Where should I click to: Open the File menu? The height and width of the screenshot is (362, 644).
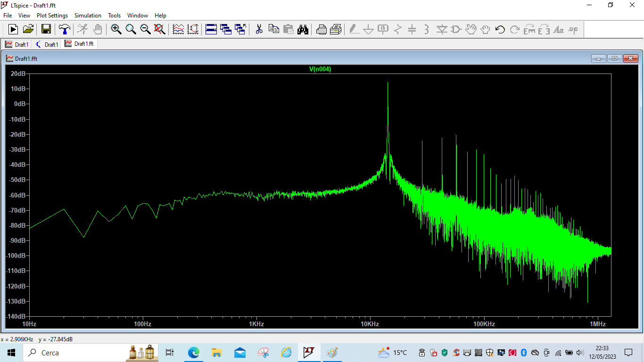(8, 16)
